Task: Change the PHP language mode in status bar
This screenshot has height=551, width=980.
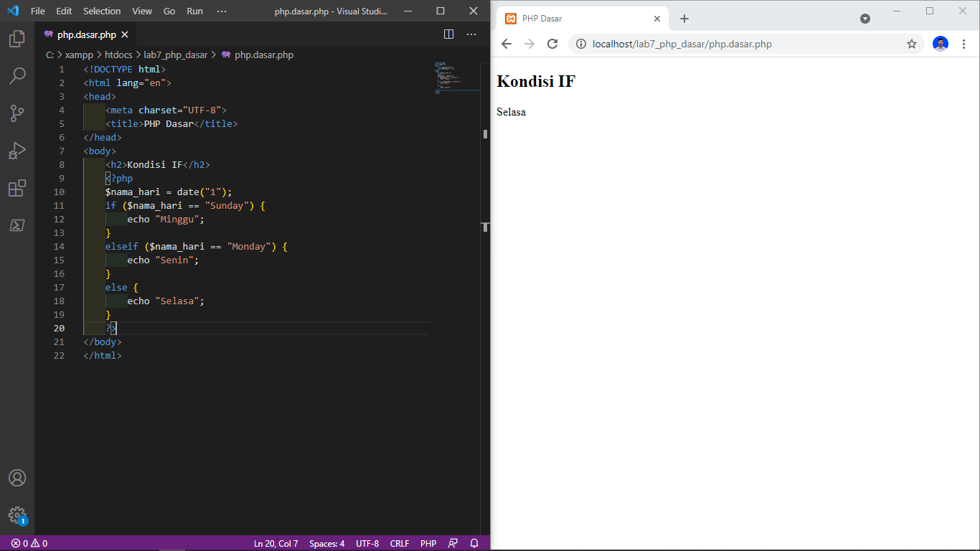Action: pos(428,543)
